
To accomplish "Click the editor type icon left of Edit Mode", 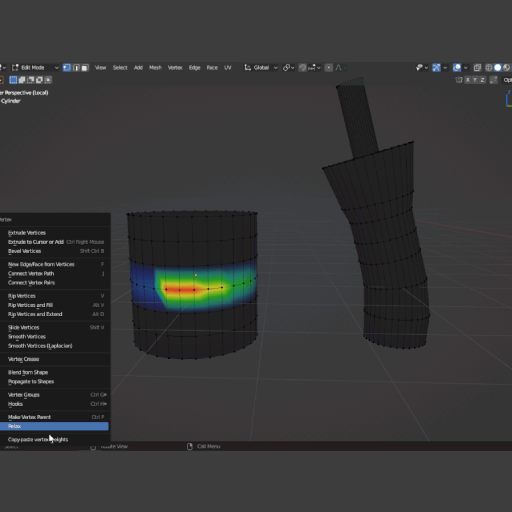I will point(2,68).
